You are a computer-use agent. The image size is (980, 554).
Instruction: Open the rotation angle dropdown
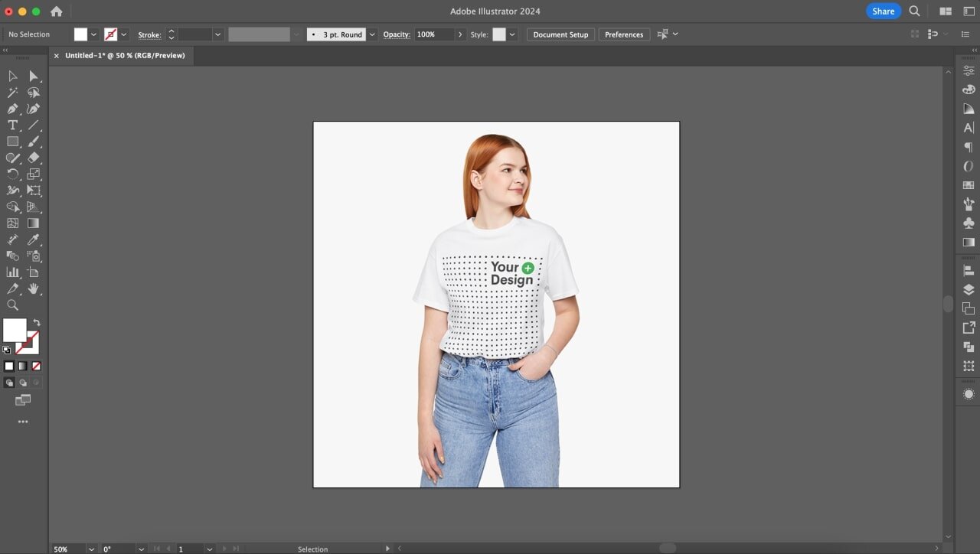pyautogui.click(x=141, y=549)
